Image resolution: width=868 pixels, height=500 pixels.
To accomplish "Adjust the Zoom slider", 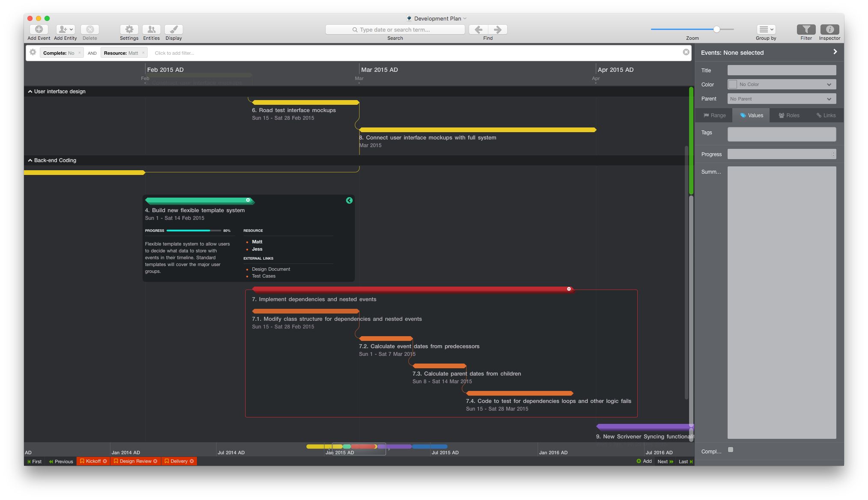I will coord(716,30).
